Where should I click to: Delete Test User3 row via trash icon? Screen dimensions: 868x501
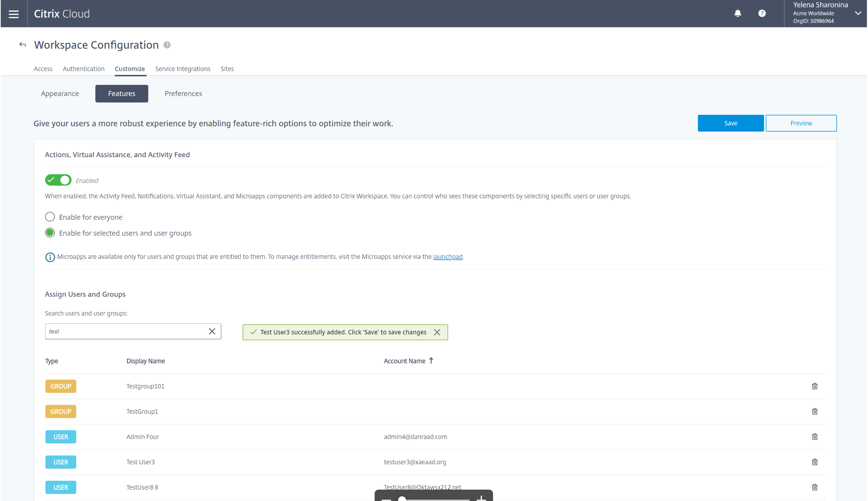(814, 462)
